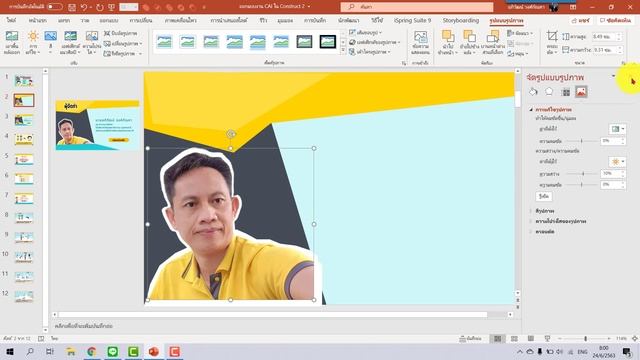640x360 pixels.
Task: Open PowerPoint from the Windows taskbar
Action: click(x=153, y=351)
